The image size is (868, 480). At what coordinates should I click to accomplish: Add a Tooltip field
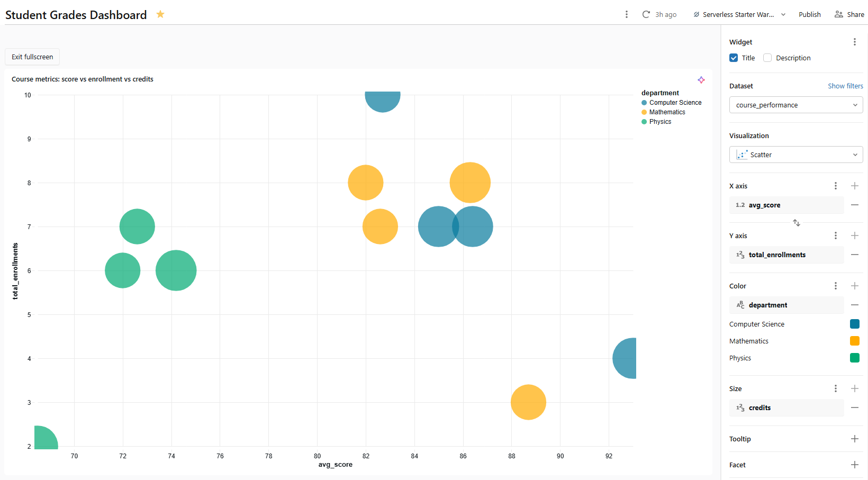coord(855,439)
